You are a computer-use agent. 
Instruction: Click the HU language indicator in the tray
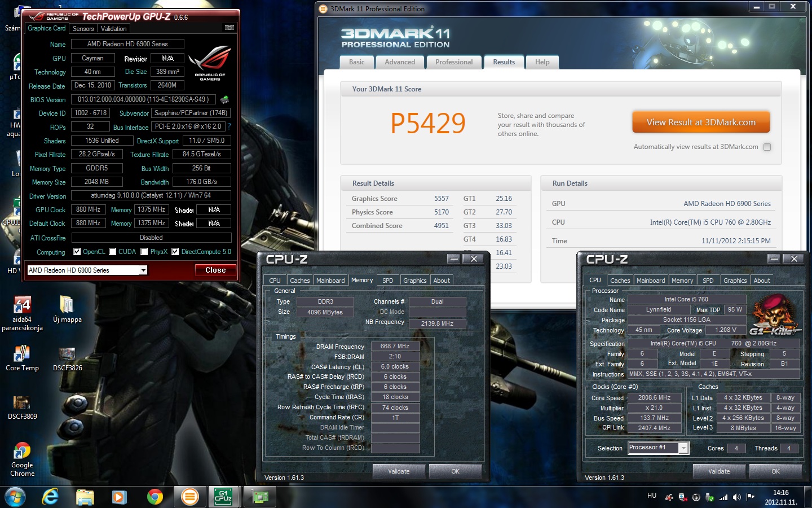coord(652,496)
